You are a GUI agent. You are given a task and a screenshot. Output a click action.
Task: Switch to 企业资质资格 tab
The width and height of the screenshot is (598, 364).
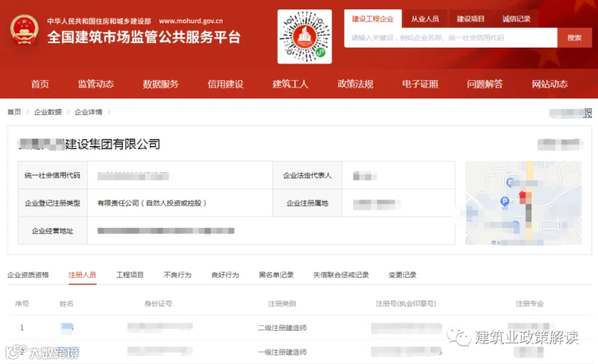click(x=28, y=275)
